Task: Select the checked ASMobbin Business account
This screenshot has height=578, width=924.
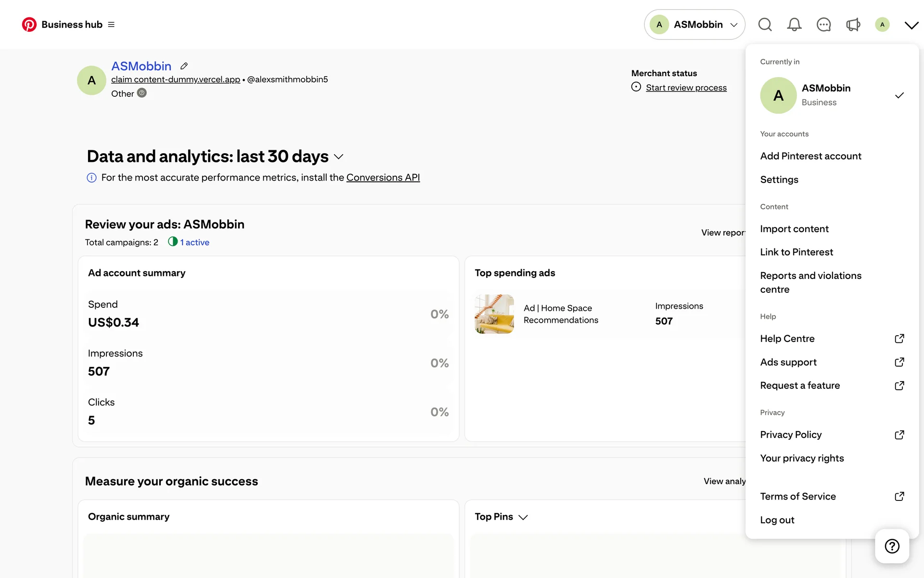Action: [832, 95]
